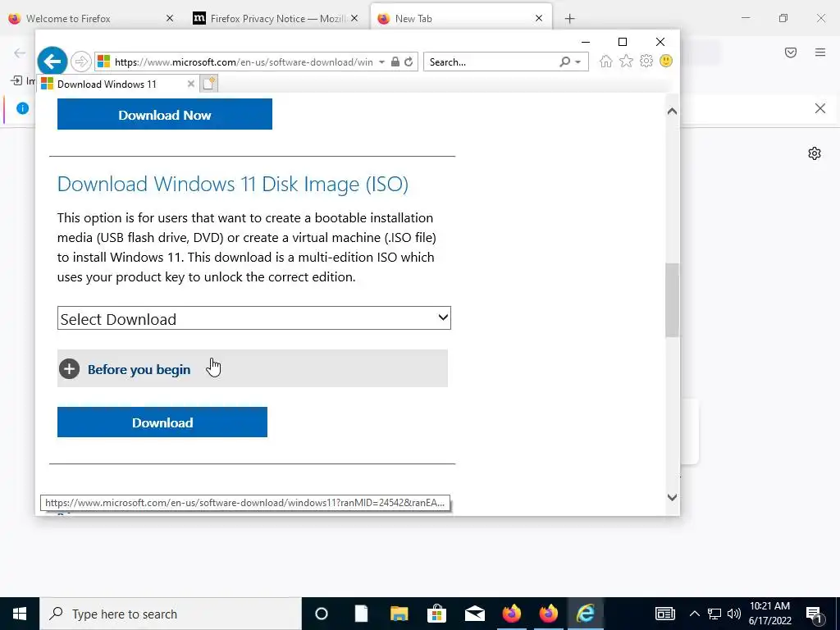Open Cortana circle icon on taskbar
Image resolution: width=840 pixels, height=630 pixels.
[x=322, y=614]
